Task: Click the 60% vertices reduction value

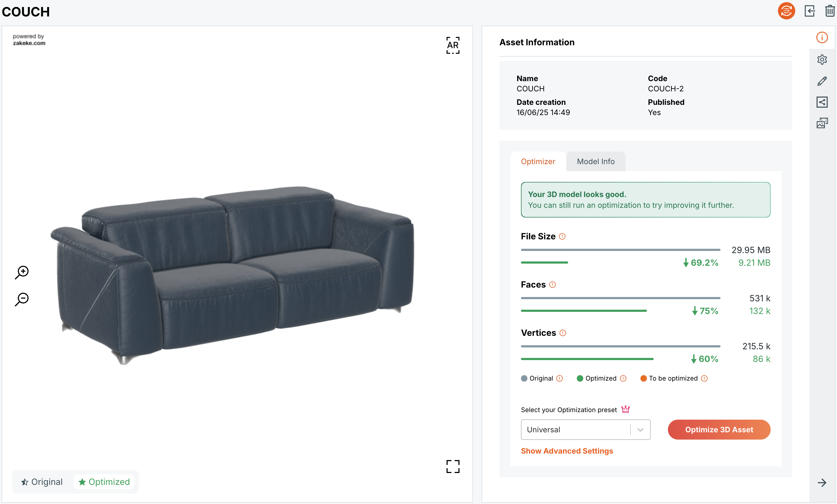Action: point(705,359)
